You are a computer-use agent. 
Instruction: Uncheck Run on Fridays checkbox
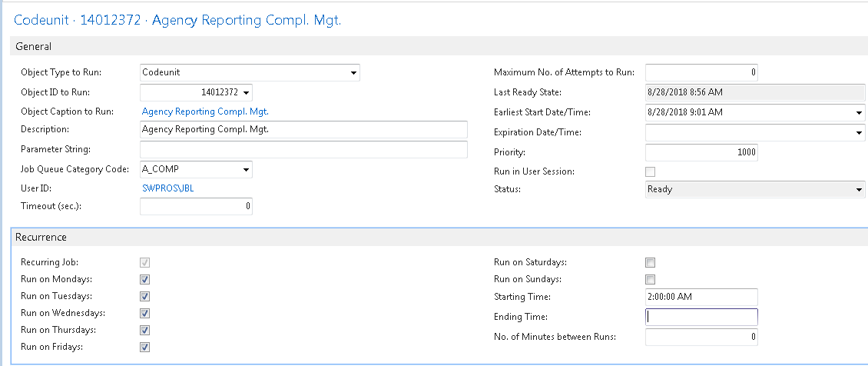[x=145, y=348]
